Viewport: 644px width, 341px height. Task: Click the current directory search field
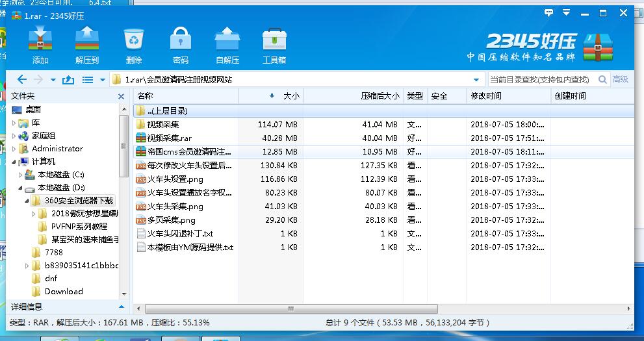pyautogui.click(x=540, y=80)
